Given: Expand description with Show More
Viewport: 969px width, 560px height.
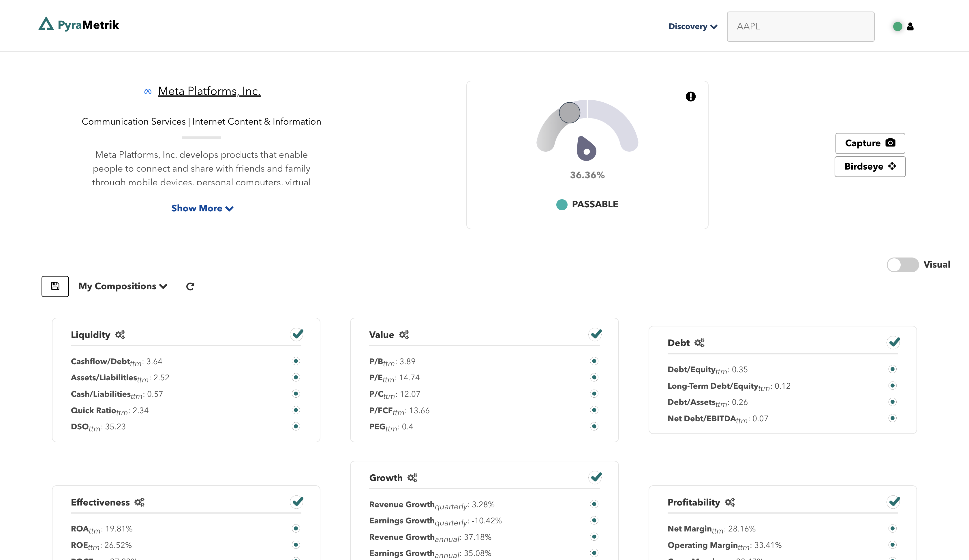Looking at the screenshot, I should tap(202, 208).
